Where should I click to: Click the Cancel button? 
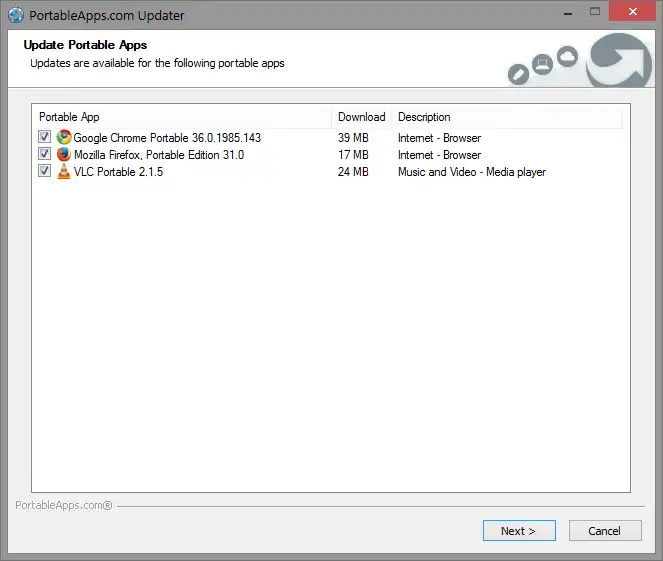605,531
